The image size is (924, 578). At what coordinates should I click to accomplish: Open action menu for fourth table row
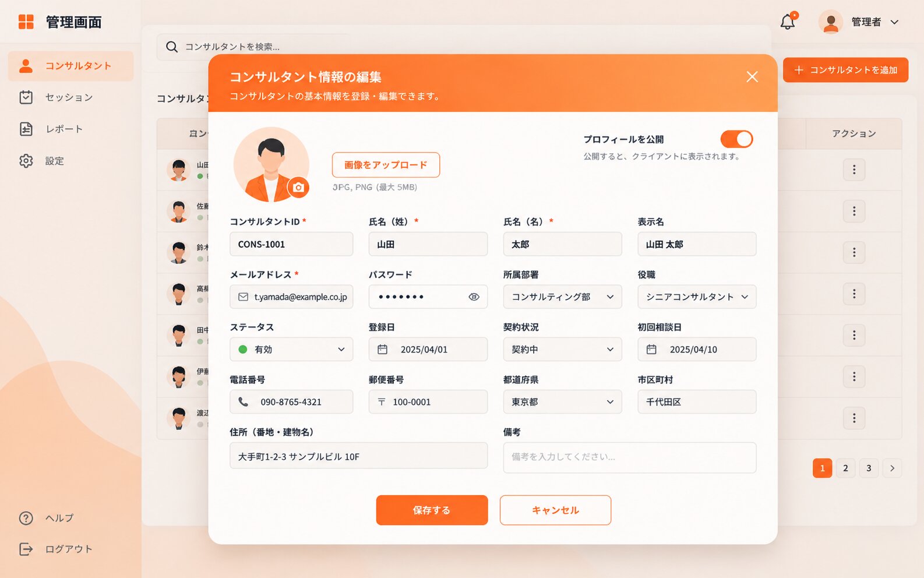pyautogui.click(x=854, y=294)
